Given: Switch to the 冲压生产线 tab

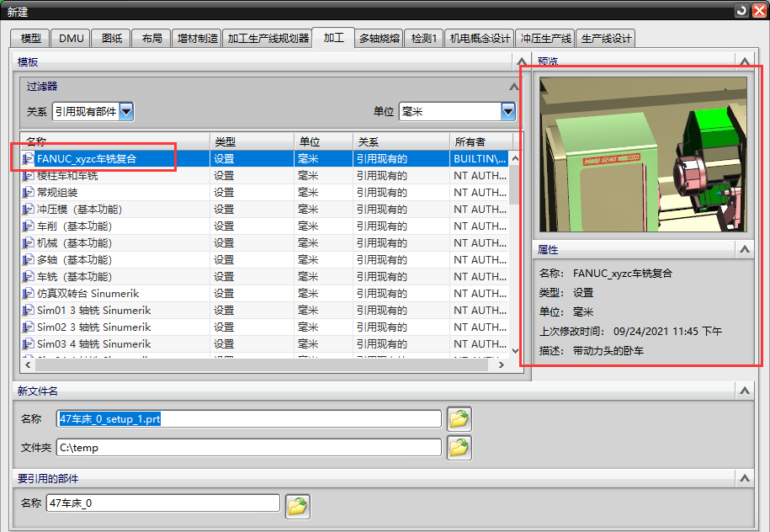Looking at the screenshot, I should 545,39.
